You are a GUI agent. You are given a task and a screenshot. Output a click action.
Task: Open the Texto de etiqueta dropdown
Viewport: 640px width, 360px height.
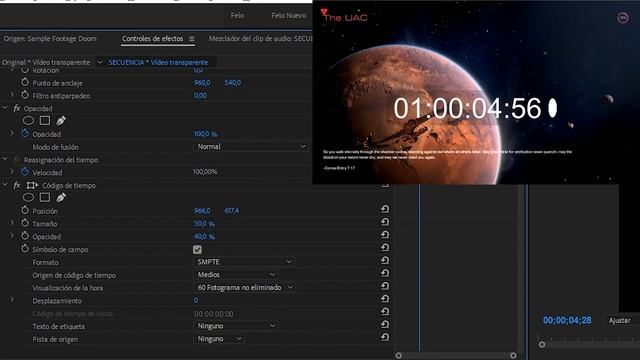tap(236, 326)
